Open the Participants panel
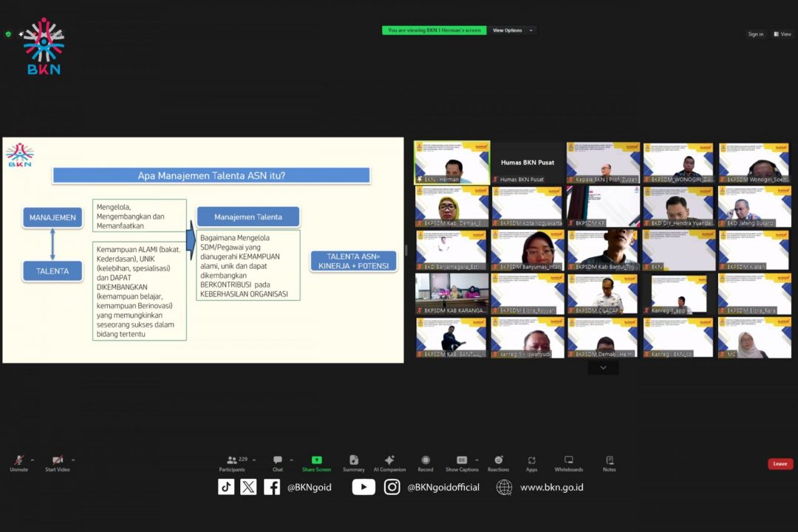798x532 pixels. pyautogui.click(x=232, y=460)
